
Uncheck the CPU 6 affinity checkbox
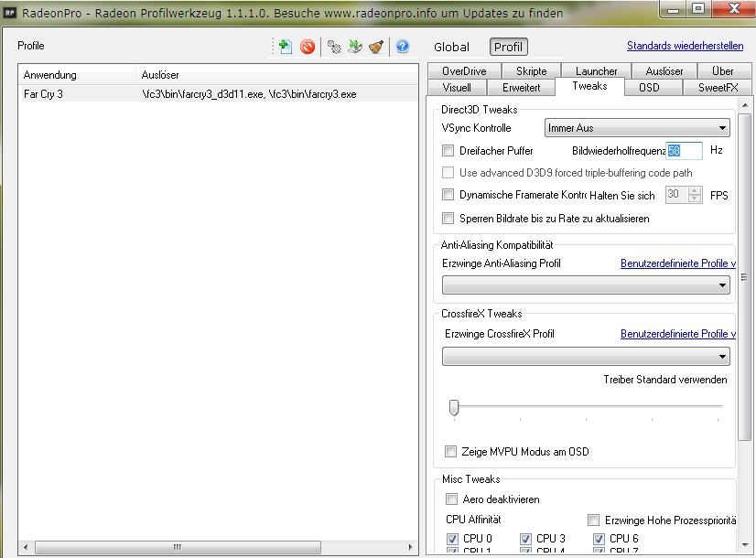[x=599, y=539]
